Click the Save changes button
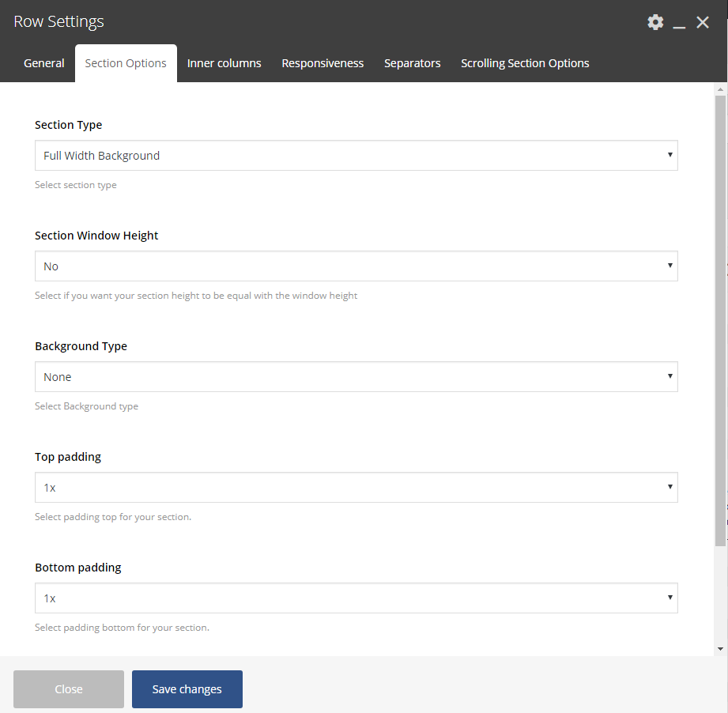The width and height of the screenshot is (728, 713). coord(187,689)
